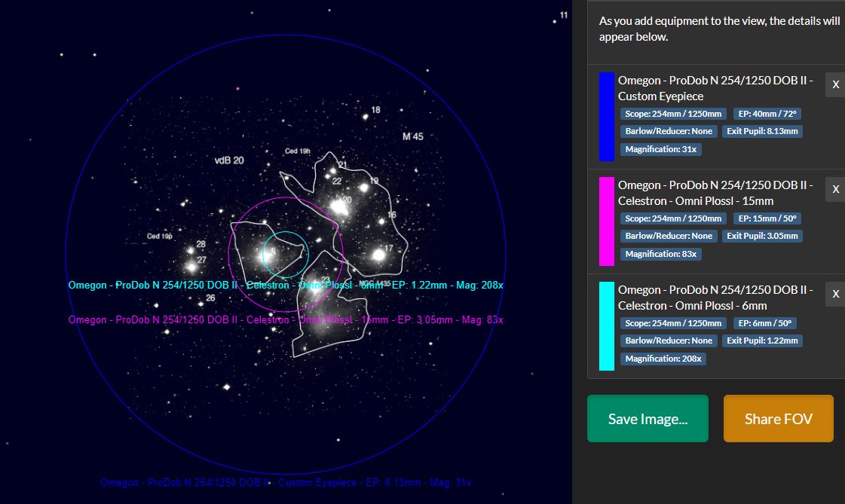Remove the Omni Plossl 15mm entry
Viewport: 845px width, 504px height.
[835, 189]
